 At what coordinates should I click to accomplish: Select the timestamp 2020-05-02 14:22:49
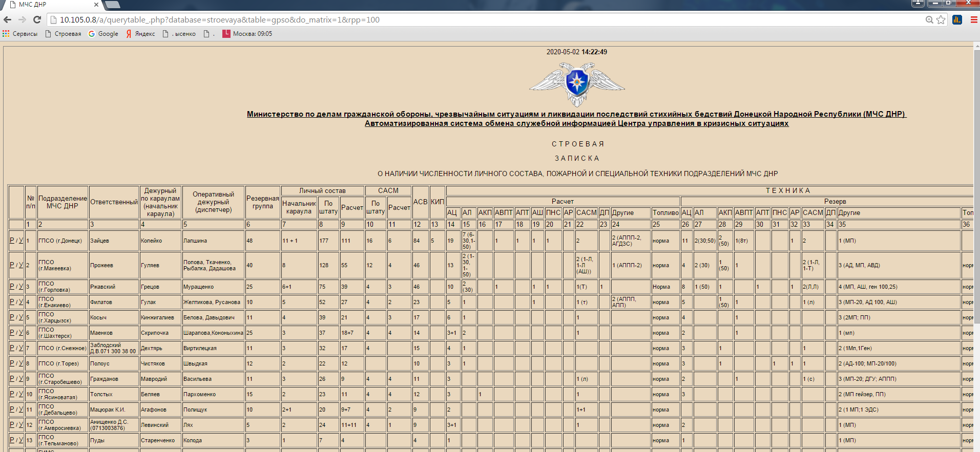577,52
